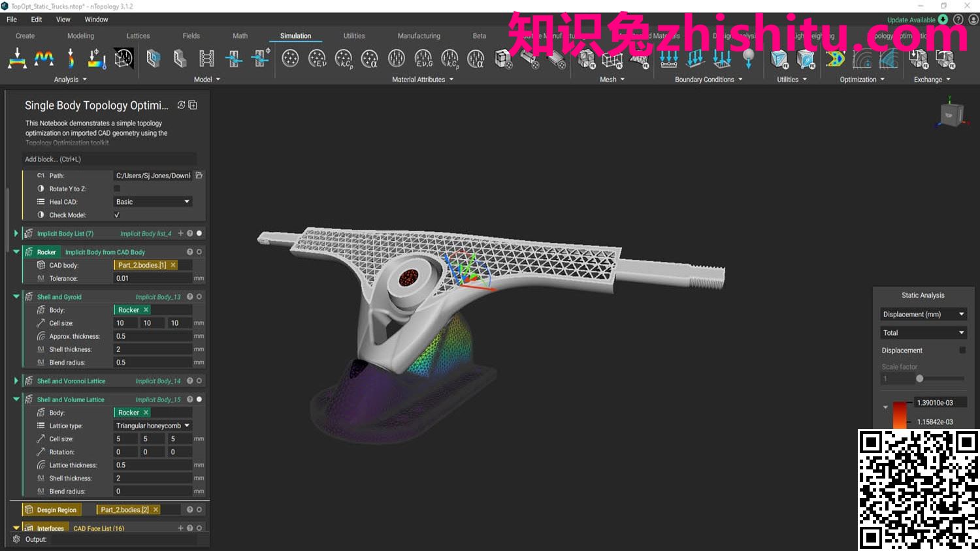This screenshot has height=551, width=980.
Task: Click the Add block search field
Action: pos(110,159)
